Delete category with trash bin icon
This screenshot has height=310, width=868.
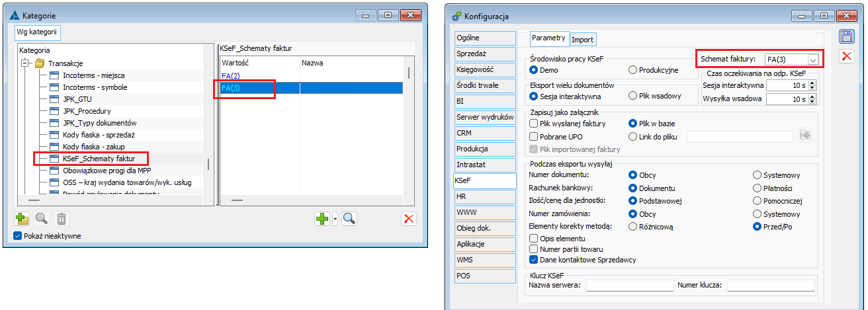pos(61,218)
